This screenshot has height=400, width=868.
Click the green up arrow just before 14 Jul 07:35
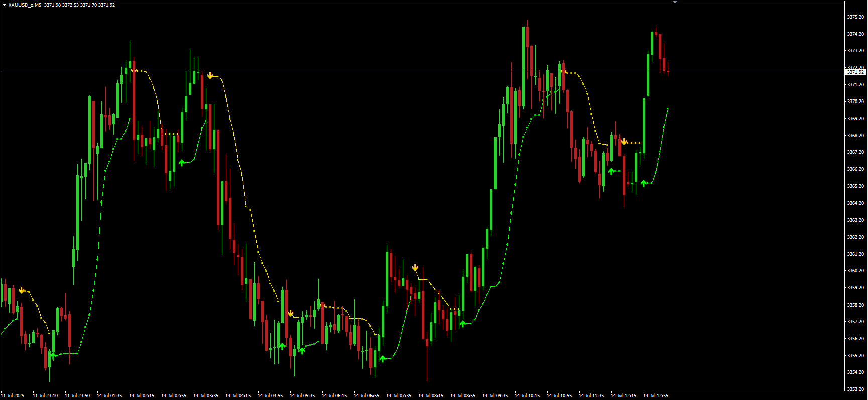click(383, 358)
